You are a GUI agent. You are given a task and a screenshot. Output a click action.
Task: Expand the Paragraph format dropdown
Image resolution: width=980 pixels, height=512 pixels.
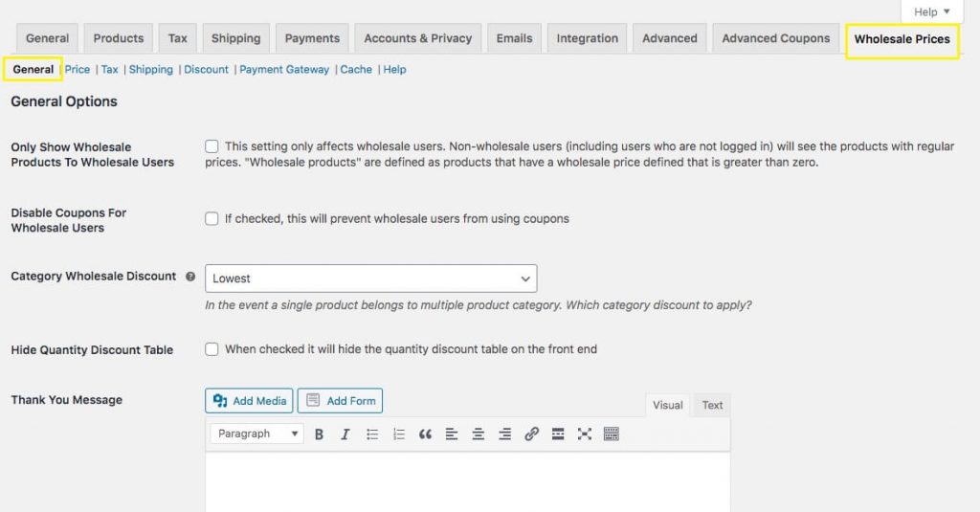tap(256, 434)
